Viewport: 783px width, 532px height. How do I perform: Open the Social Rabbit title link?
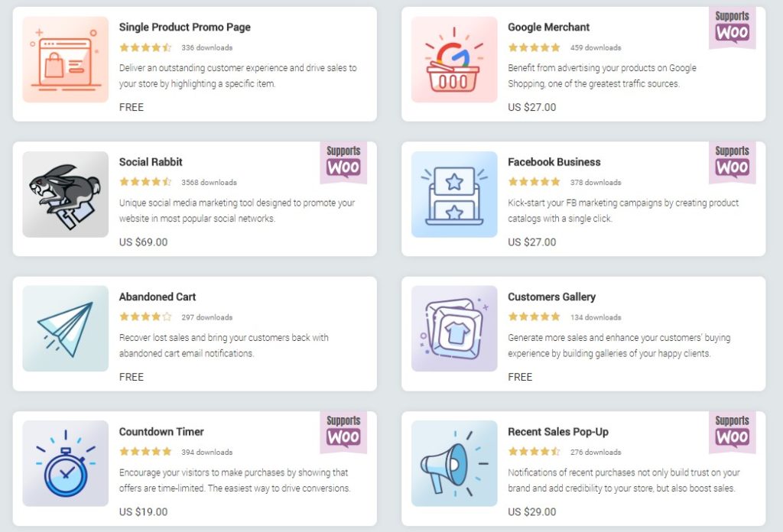pos(151,162)
